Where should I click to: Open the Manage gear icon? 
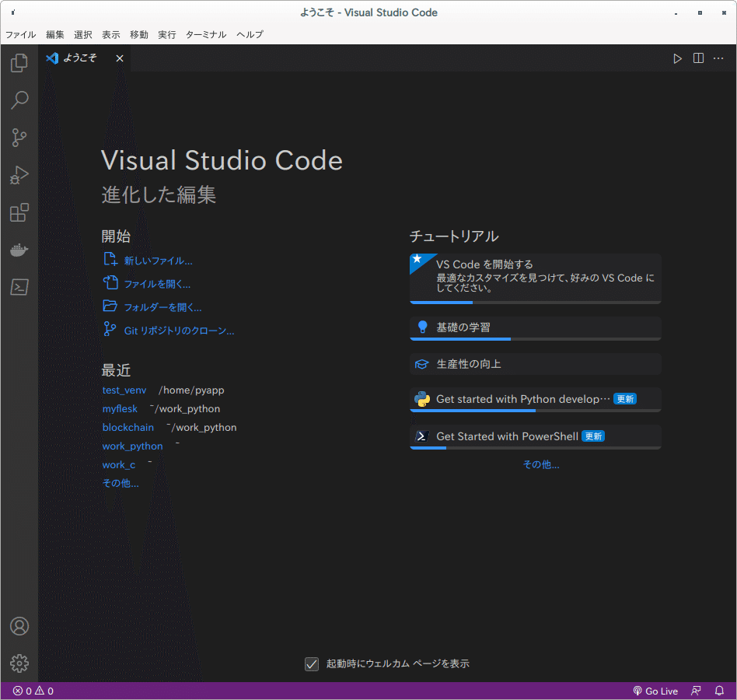pyautogui.click(x=19, y=663)
